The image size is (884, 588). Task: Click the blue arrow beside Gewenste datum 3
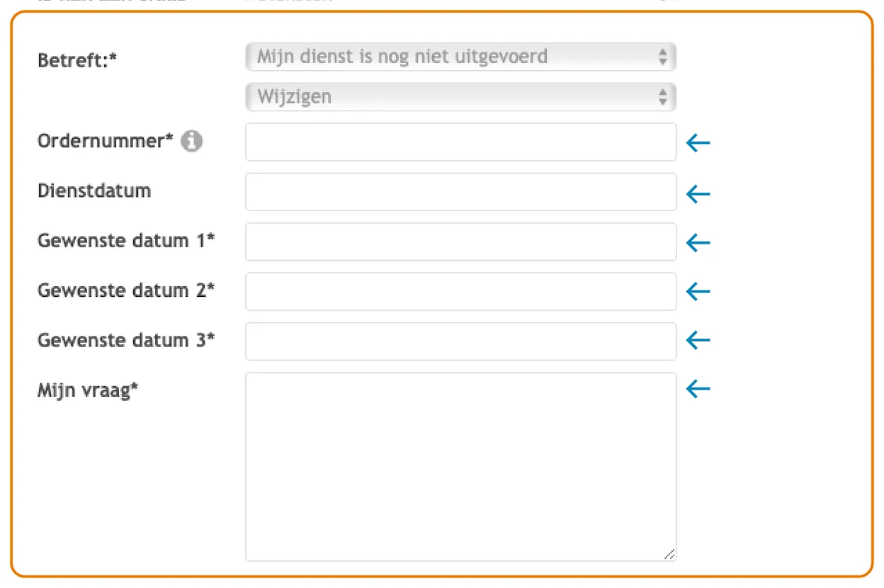(x=698, y=340)
